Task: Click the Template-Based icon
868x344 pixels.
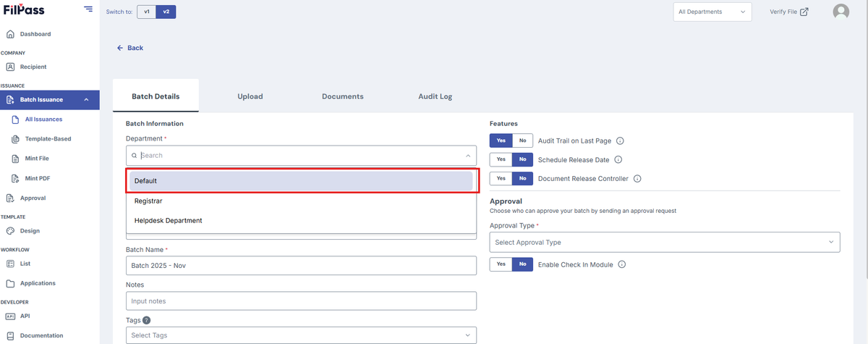Action: (17, 139)
